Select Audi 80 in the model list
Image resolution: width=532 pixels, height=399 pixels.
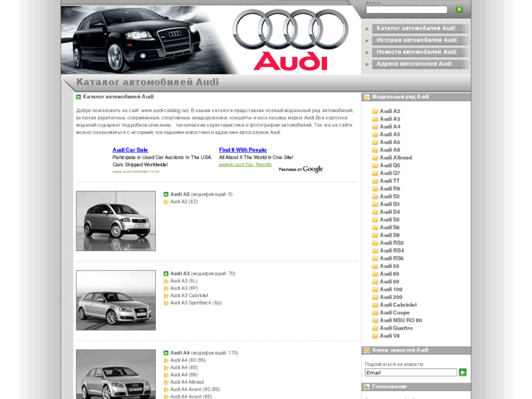(x=389, y=274)
